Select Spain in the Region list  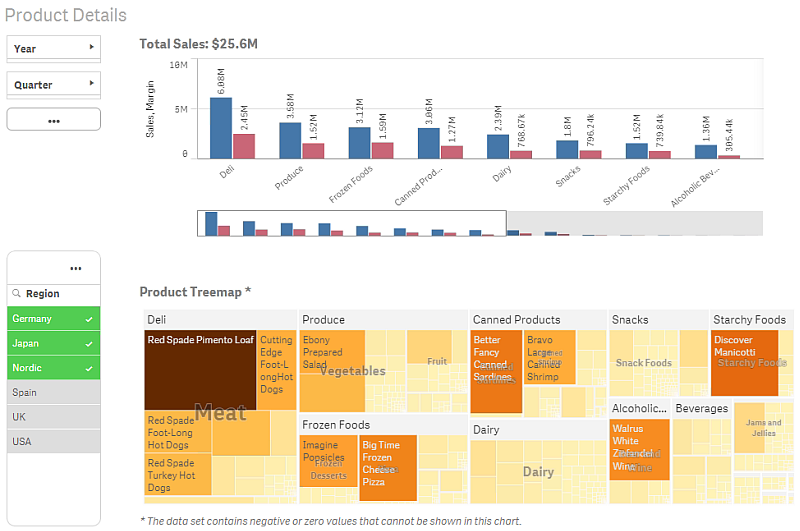[x=54, y=392]
